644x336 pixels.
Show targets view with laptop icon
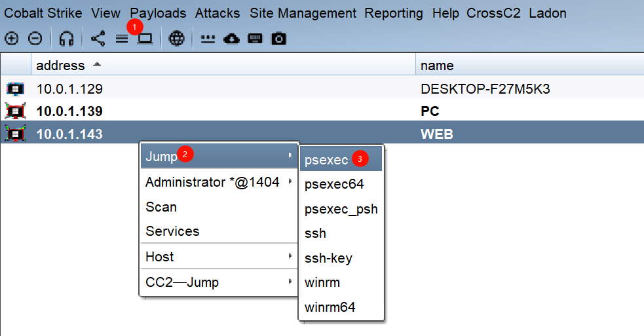145,39
